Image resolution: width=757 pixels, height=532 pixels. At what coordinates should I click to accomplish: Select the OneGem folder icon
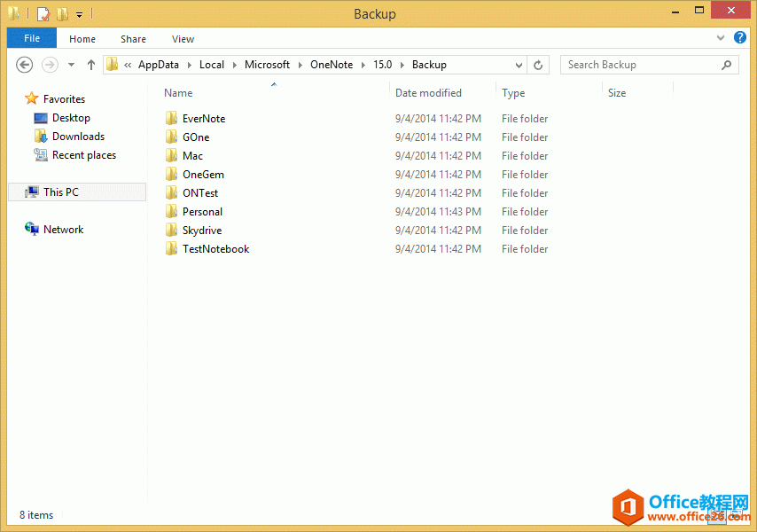point(171,175)
